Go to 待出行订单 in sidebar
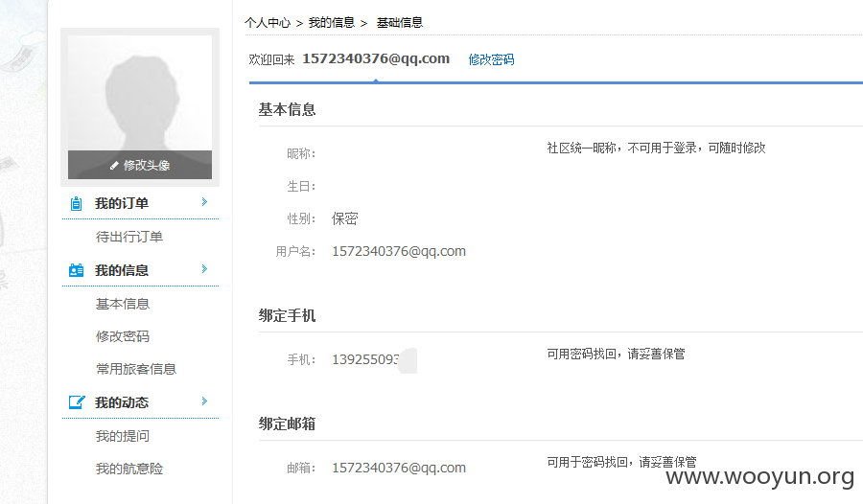 coord(129,237)
